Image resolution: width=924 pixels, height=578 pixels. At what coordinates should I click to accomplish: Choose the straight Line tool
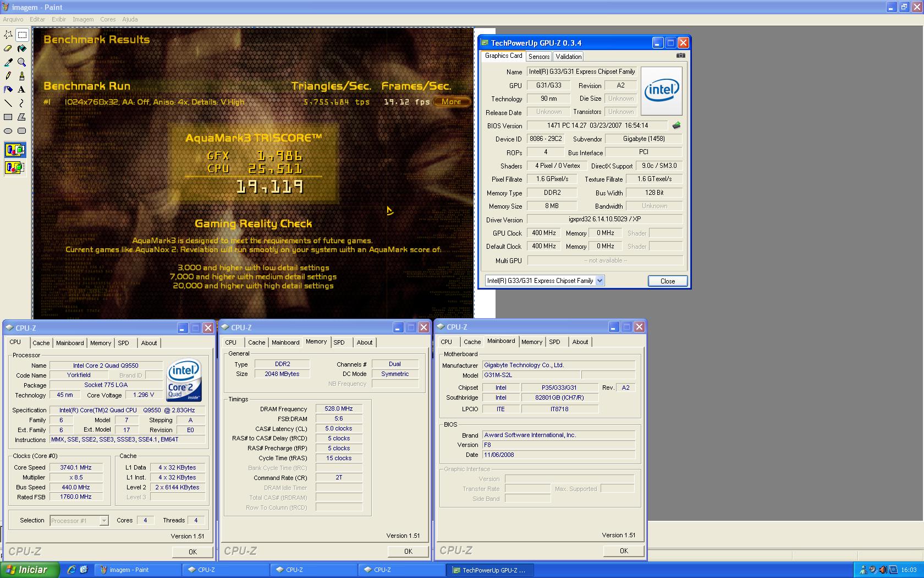click(x=8, y=103)
